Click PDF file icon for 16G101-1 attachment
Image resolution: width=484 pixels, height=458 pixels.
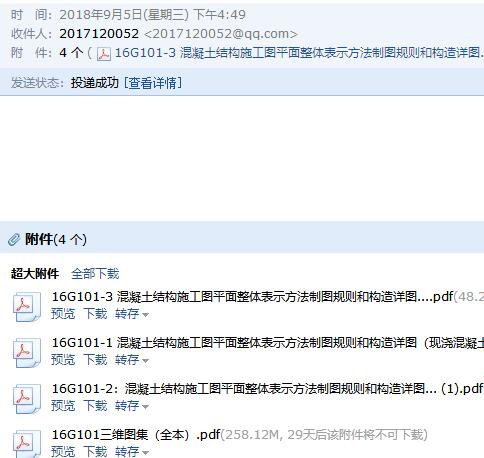[x=27, y=353]
